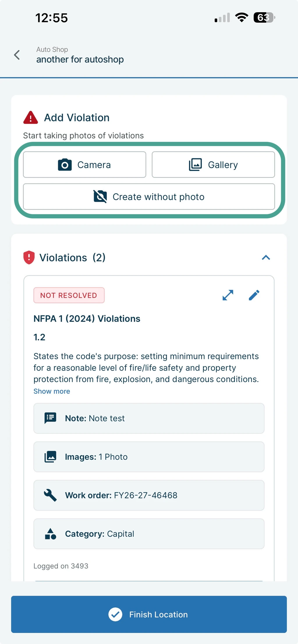Tap the Finish Location button
The width and height of the screenshot is (298, 644).
click(x=149, y=614)
